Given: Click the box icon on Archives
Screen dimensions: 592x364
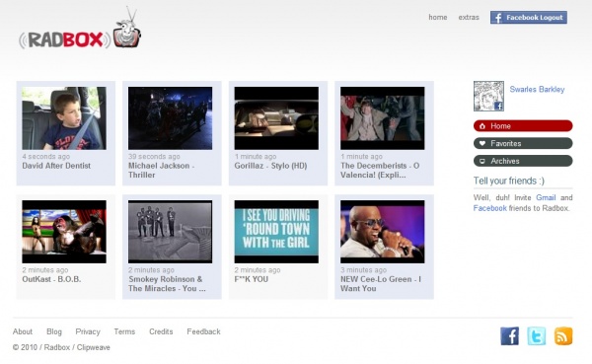Looking at the screenshot, I should (x=482, y=161).
